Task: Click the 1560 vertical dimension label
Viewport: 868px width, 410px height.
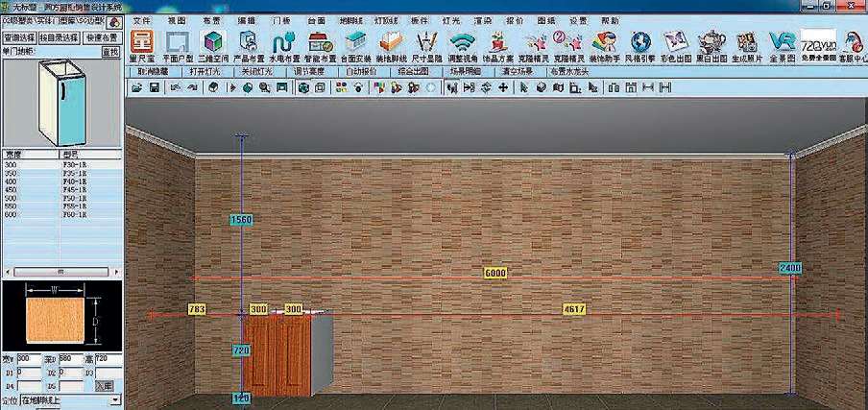Action: (241, 220)
